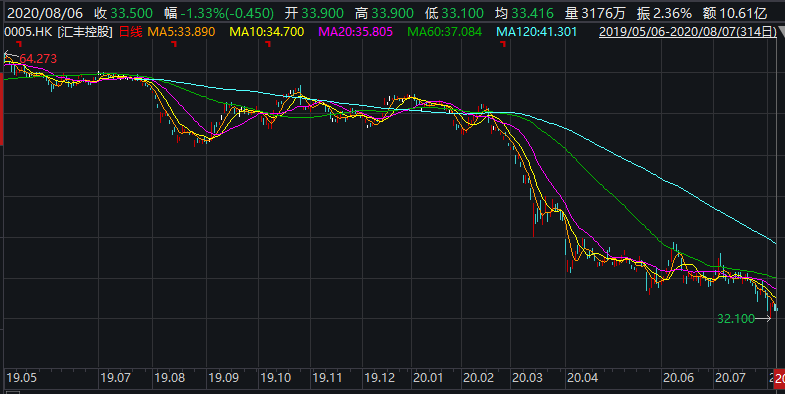The image size is (785, 394).
Task: Click the MA120:41.301 indicator label
Action: point(537,32)
